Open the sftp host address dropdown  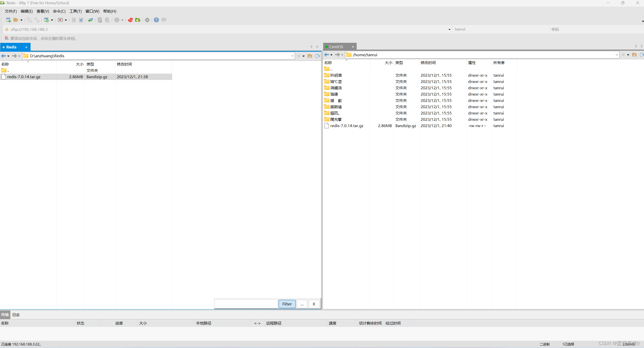(x=449, y=30)
